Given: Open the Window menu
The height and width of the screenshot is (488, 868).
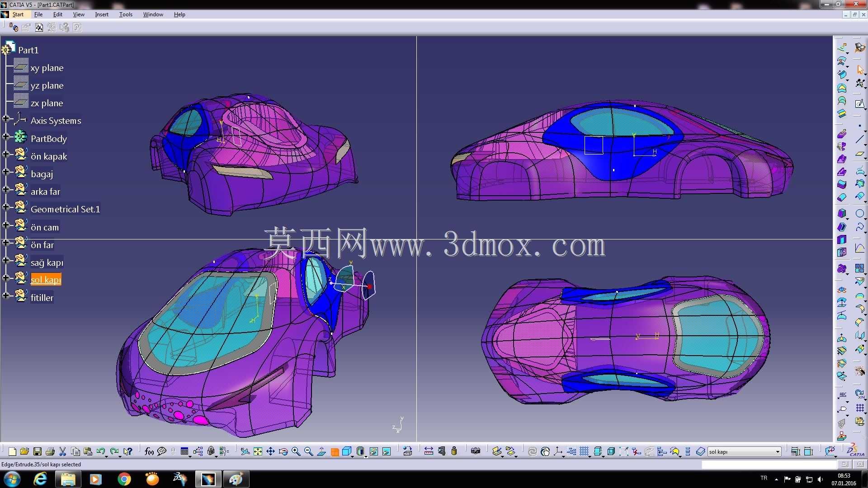Looking at the screenshot, I should (x=153, y=14).
